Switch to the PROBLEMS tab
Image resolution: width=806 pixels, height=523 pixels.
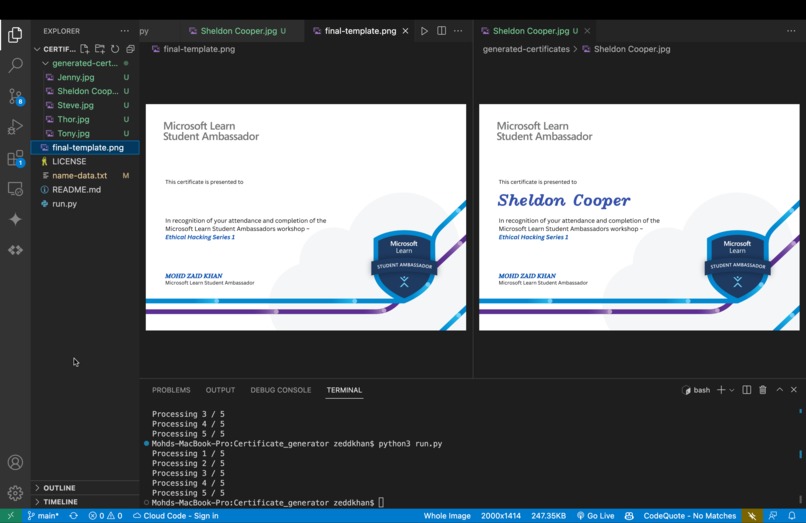tap(171, 390)
